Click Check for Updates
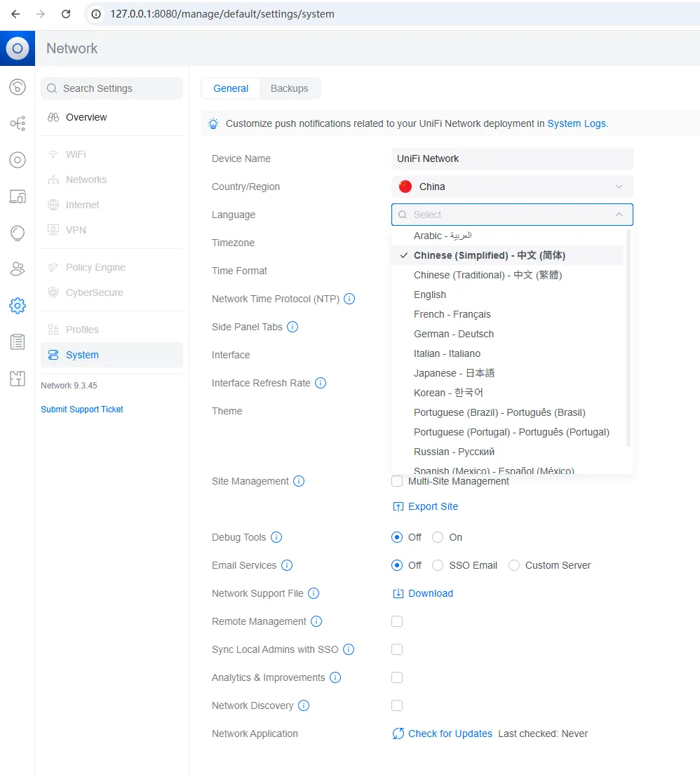 (442, 734)
